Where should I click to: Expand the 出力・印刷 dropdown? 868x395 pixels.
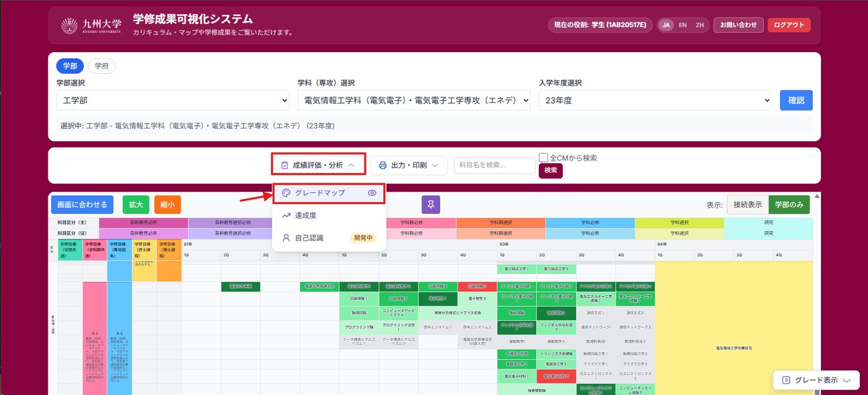point(409,165)
